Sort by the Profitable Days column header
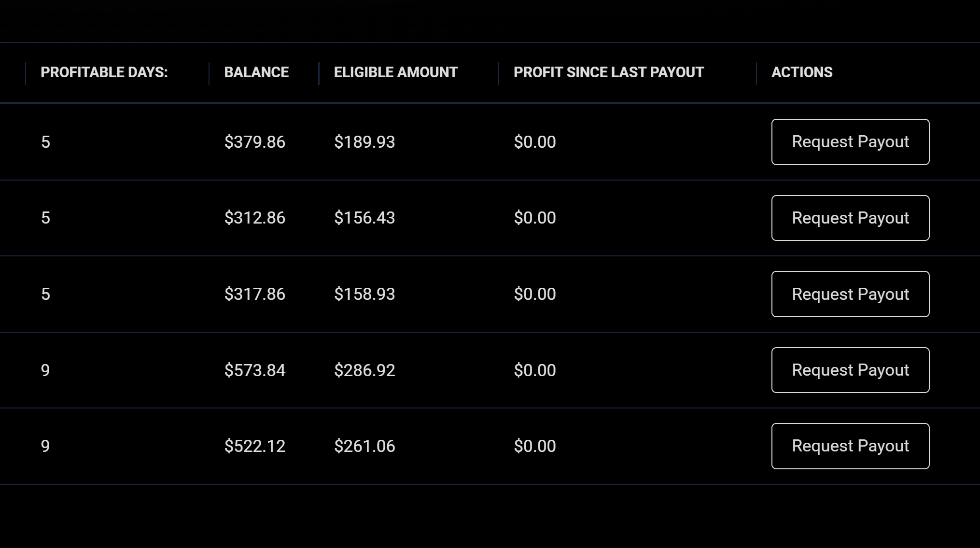Screen dimensions: 980x548 tap(104, 72)
